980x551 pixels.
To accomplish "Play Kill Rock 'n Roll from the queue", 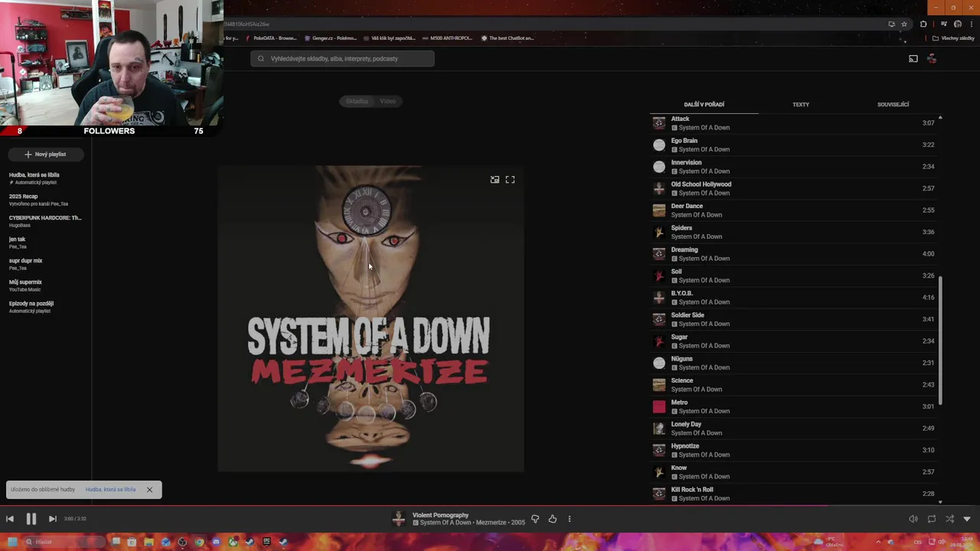I will (795, 494).
